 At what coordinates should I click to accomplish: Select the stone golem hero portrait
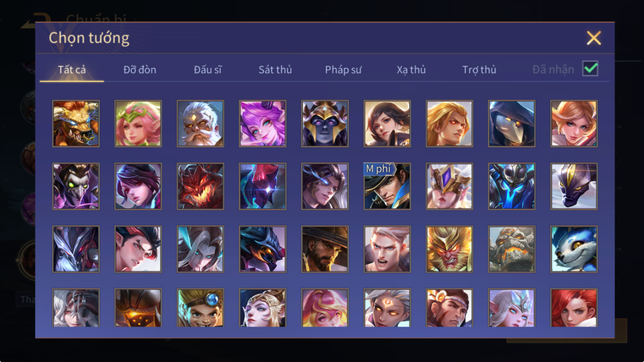coord(512,249)
